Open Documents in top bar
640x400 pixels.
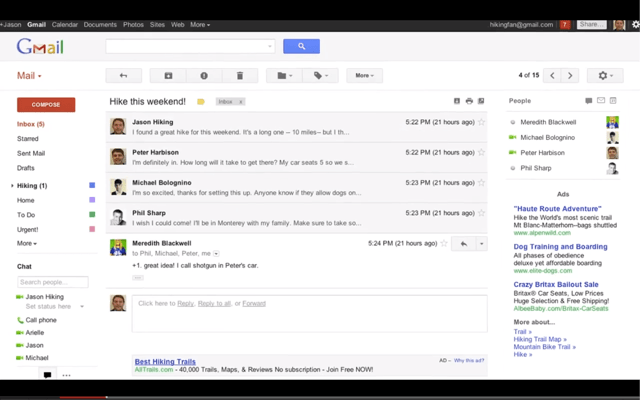pyautogui.click(x=100, y=24)
